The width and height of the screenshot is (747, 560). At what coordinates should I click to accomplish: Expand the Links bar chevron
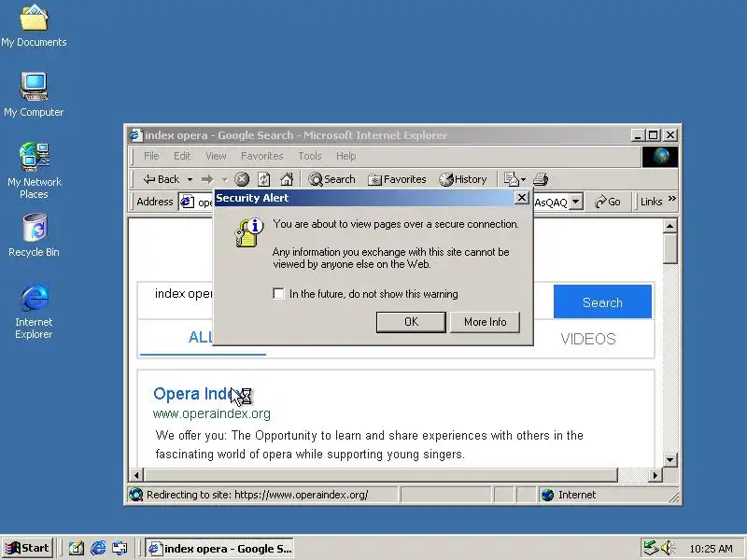[671, 199]
